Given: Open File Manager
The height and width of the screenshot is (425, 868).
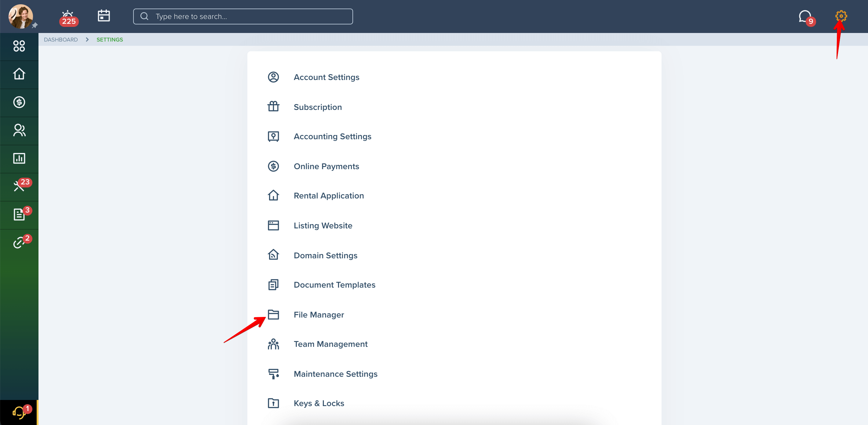Looking at the screenshot, I should coord(319,315).
